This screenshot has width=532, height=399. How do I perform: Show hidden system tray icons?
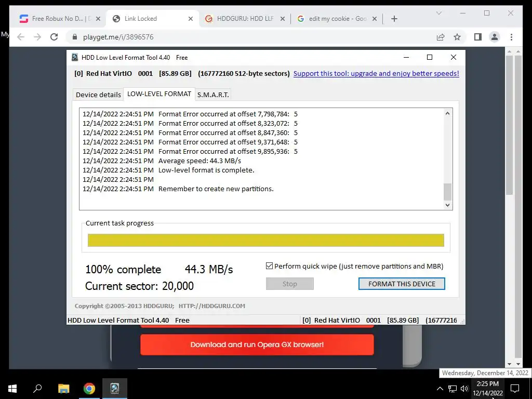440,389
